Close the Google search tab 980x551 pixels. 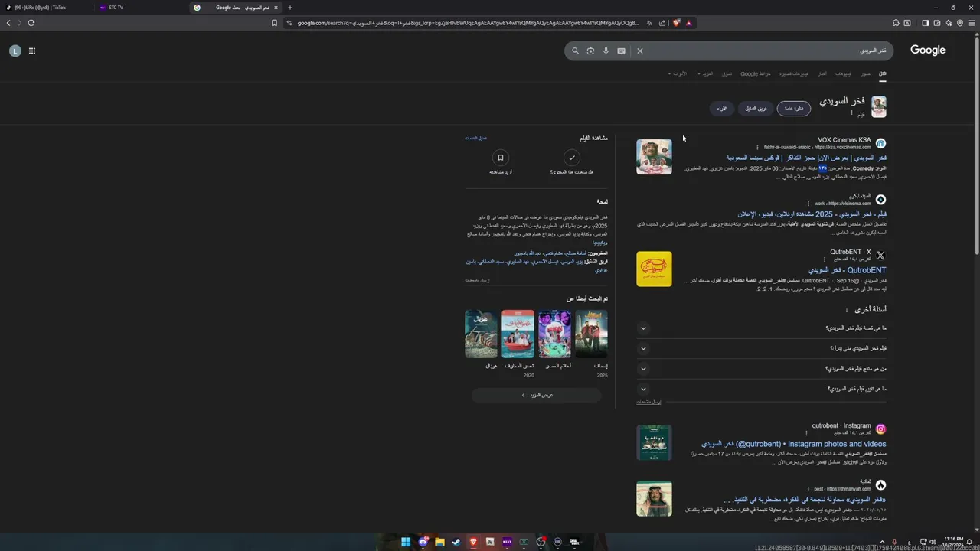(x=276, y=8)
